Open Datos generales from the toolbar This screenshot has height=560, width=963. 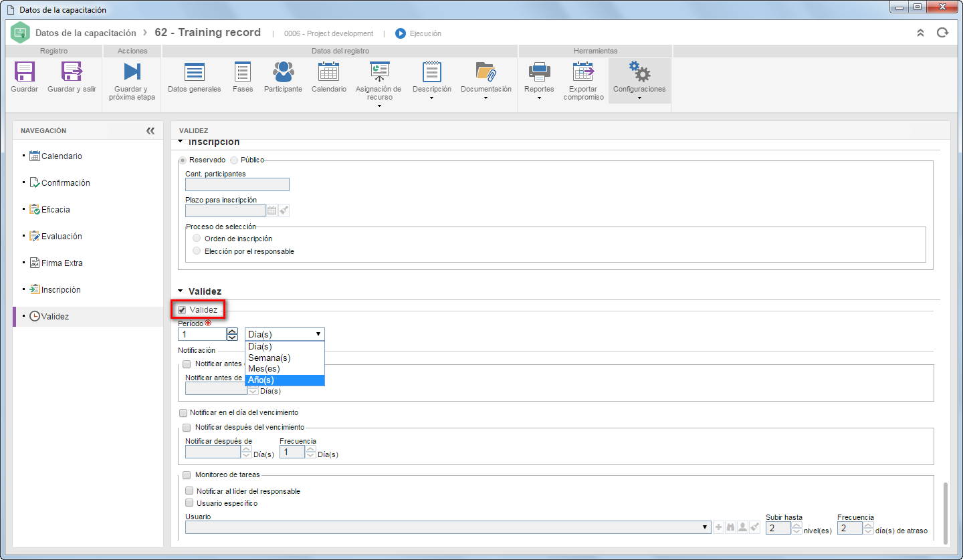(194, 72)
